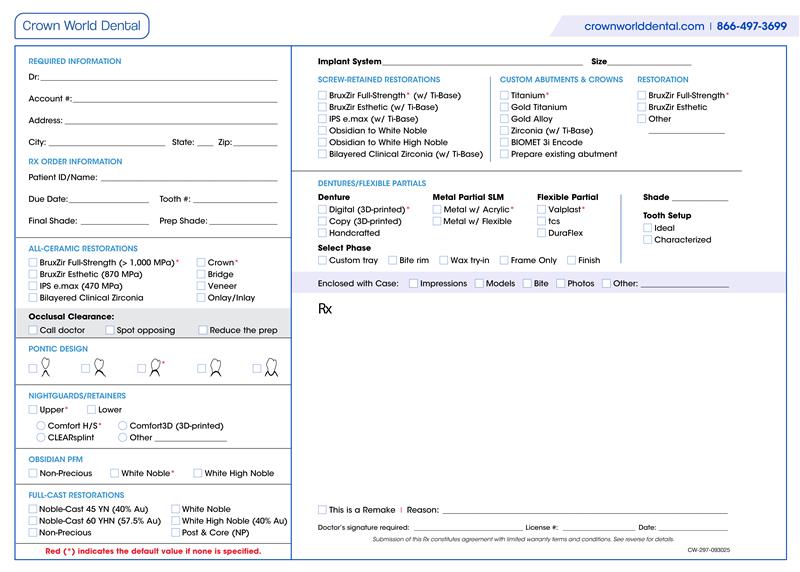This screenshot has height=572, width=800.
Task: Enable the This is a Remake checkbox
Action: point(322,509)
